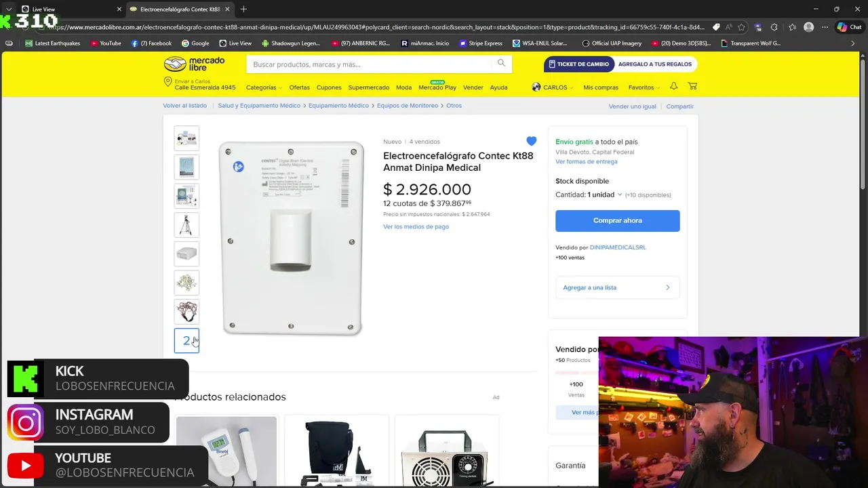Open the browser tab search dropdown

(8, 9)
